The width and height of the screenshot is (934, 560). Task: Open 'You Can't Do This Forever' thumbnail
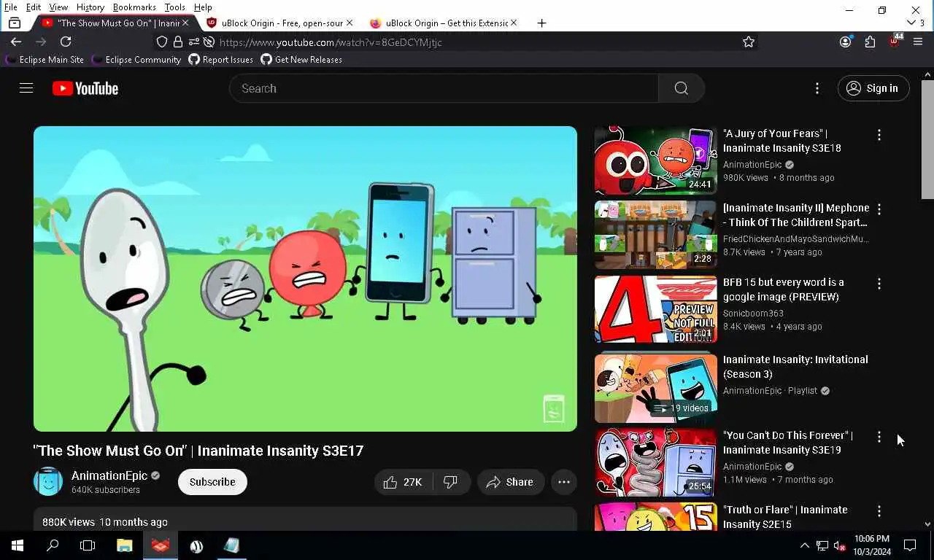pos(656,462)
